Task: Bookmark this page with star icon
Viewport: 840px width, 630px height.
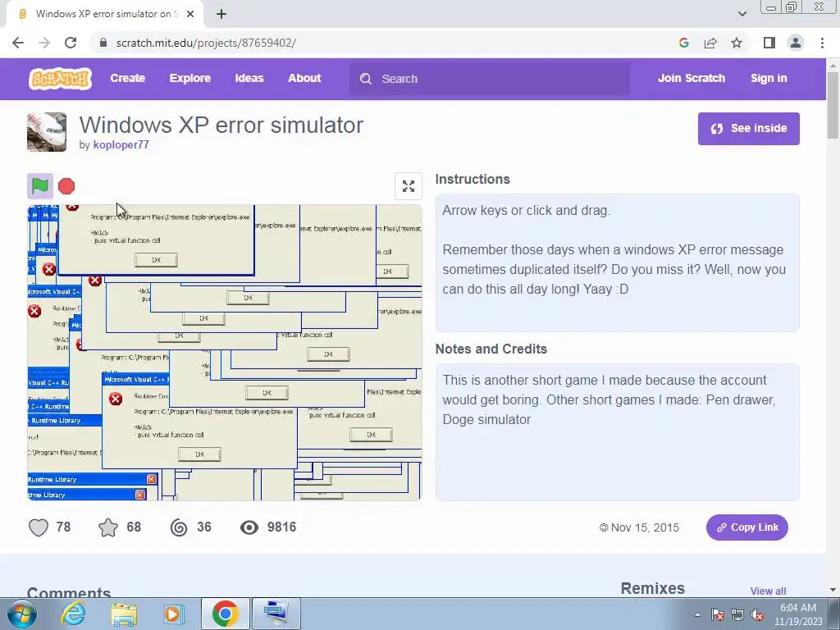Action: coord(737,43)
